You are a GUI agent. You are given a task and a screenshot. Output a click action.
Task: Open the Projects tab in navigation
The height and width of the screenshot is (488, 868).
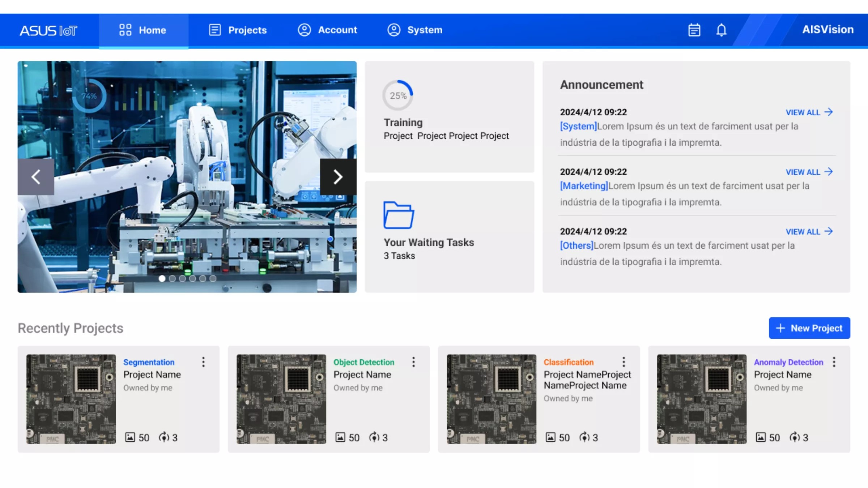[238, 30]
